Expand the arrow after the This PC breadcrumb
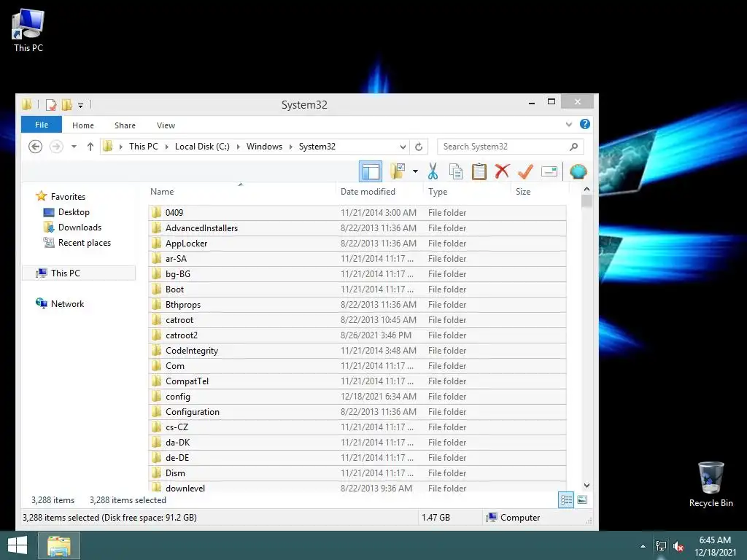The width and height of the screenshot is (747, 560). (x=167, y=146)
